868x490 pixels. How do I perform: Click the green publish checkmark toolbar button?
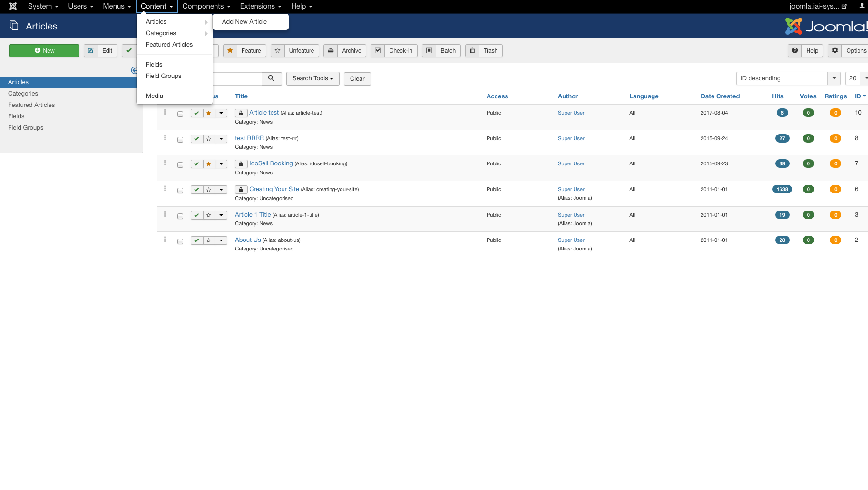[129, 51]
